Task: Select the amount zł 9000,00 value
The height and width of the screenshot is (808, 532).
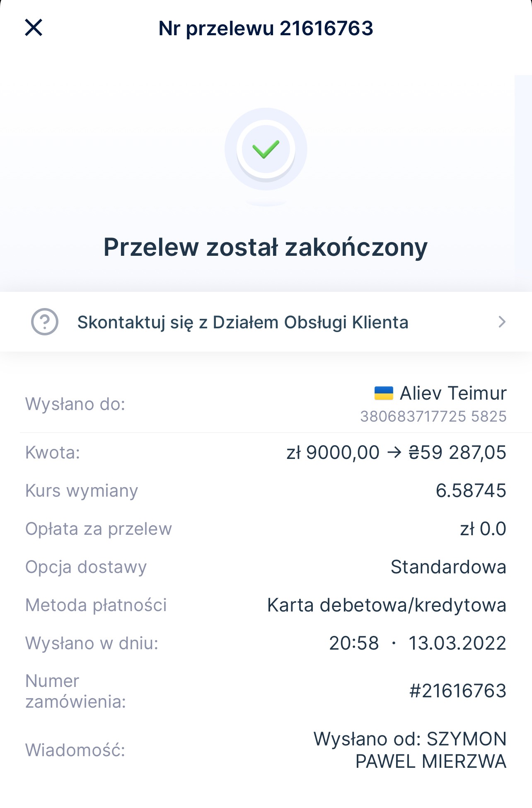Action: coord(333,452)
